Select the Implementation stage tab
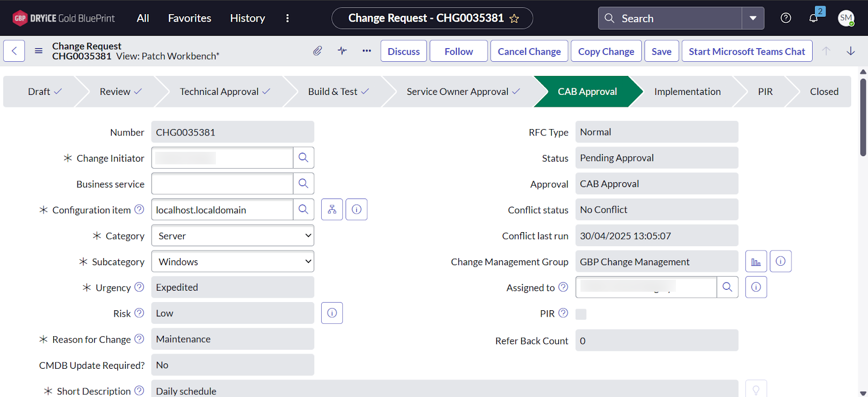Image resolution: width=868 pixels, height=397 pixels. (687, 92)
